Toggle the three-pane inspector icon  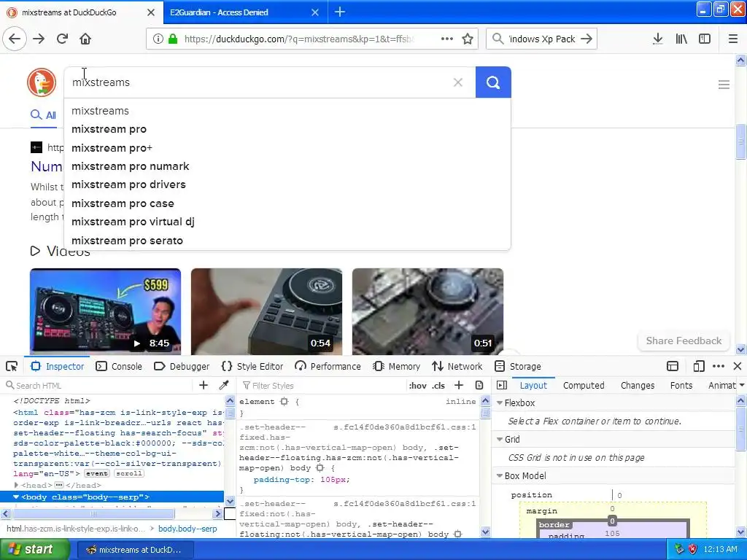tap(502, 385)
